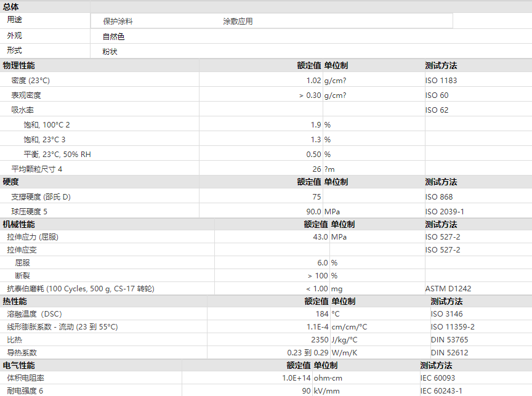
Task: Click the 粉状 form value
Action: click(110, 51)
